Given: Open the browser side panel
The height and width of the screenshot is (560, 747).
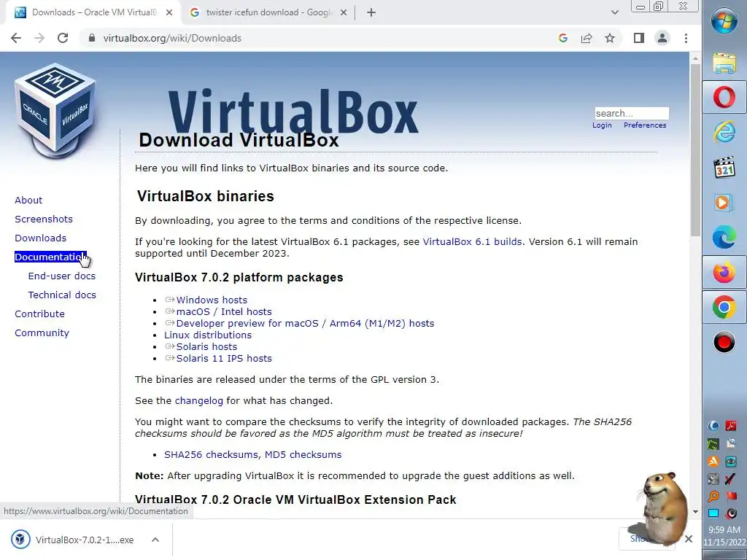Looking at the screenshot, I should [639, 38].
